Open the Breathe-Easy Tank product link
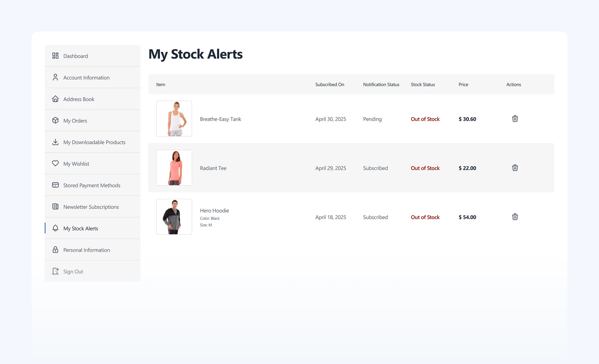 [220, 119]
